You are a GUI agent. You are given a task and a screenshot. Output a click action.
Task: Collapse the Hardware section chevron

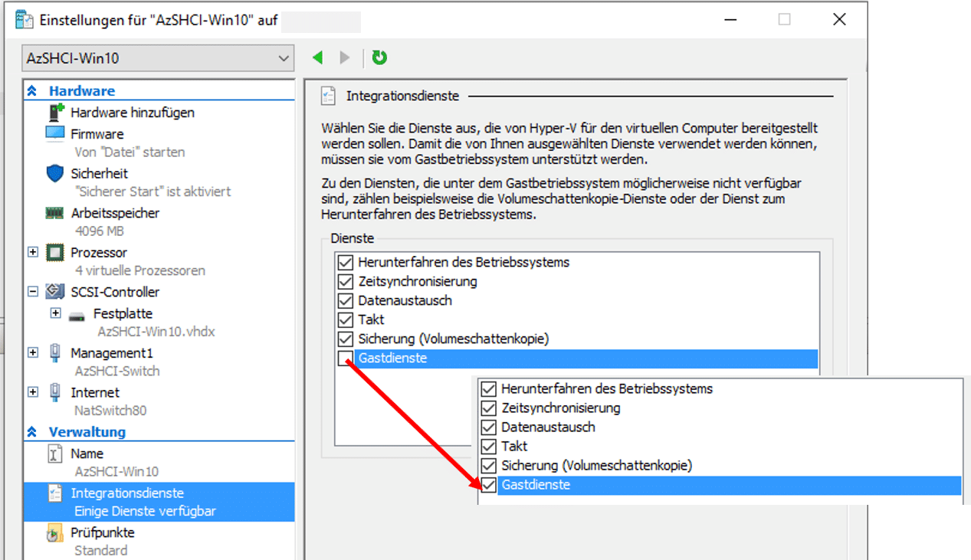(31, 90)
